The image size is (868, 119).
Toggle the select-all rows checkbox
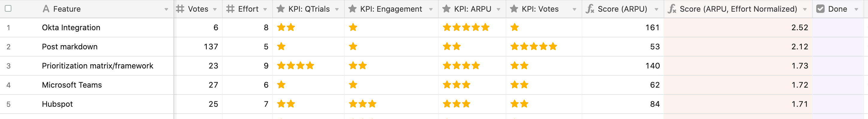(8, 8)
